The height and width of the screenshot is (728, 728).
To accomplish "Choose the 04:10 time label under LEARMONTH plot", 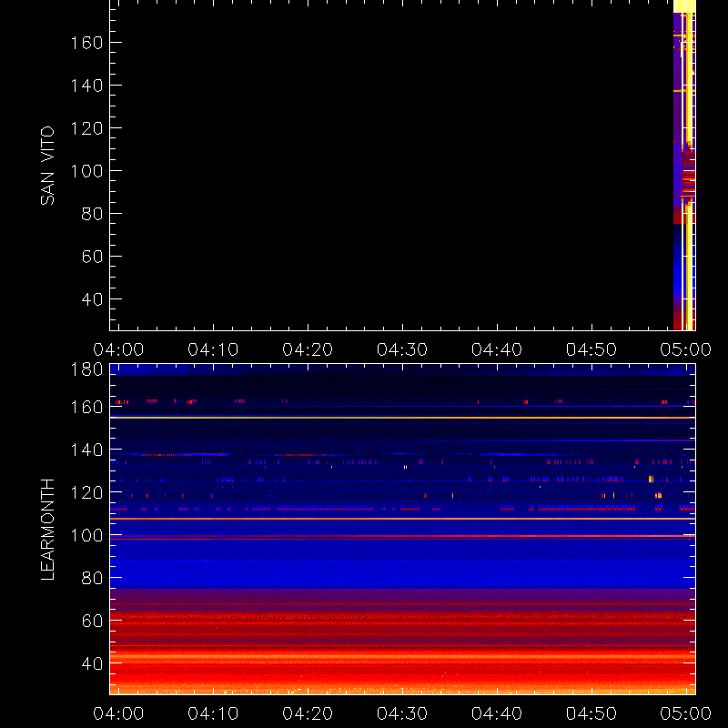I will click(x=213, y=713).
